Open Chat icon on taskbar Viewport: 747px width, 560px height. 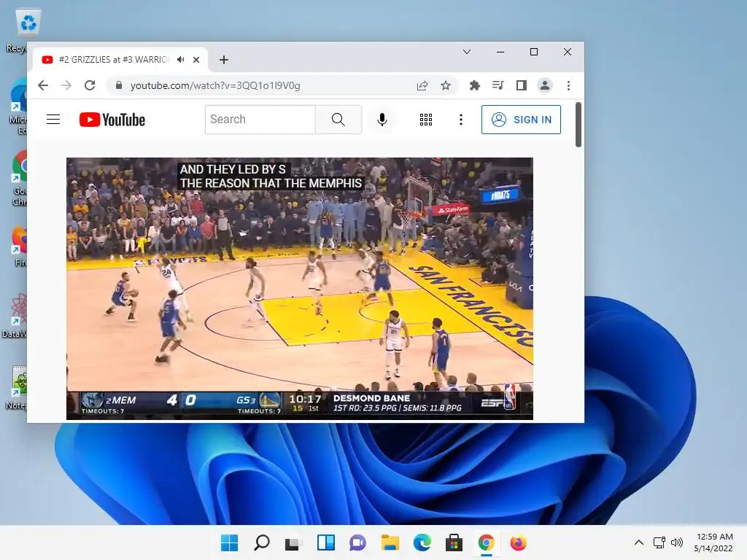(357, 542)
